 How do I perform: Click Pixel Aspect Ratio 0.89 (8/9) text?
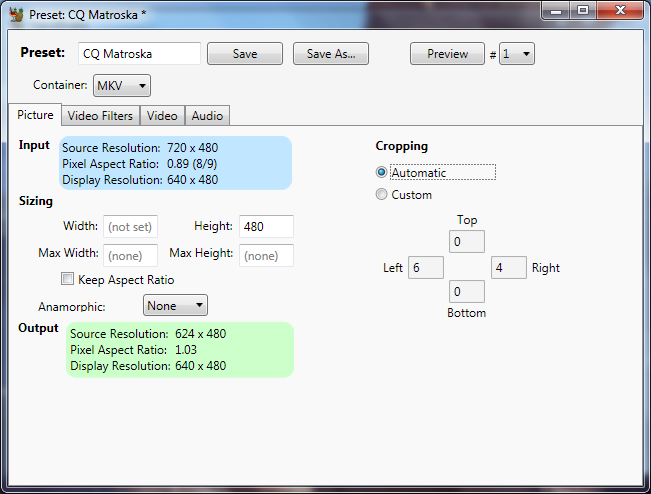(140, 164)
